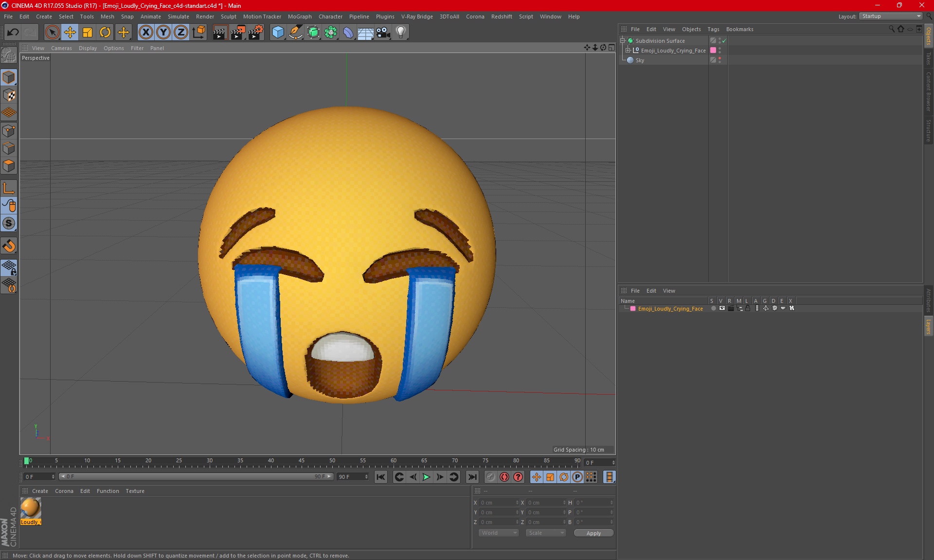Viewport: 934px width, 560px height.
Task: Click the Apply button
Action: (x=593, y=533)
